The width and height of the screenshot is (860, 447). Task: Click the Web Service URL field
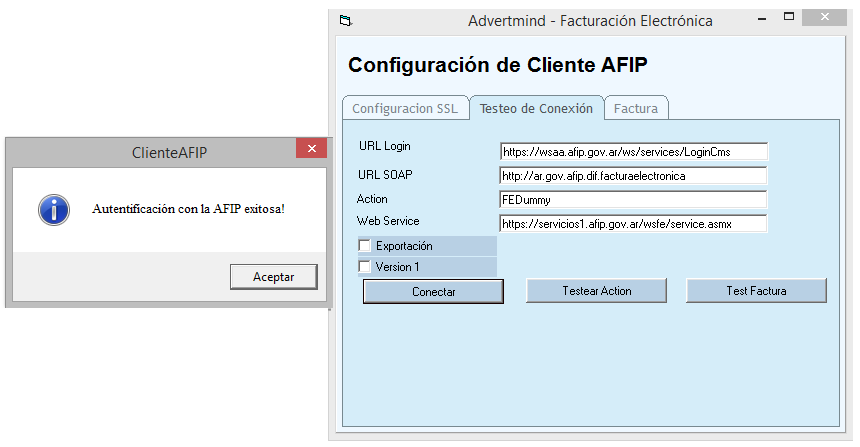click(x=633, y=224)
